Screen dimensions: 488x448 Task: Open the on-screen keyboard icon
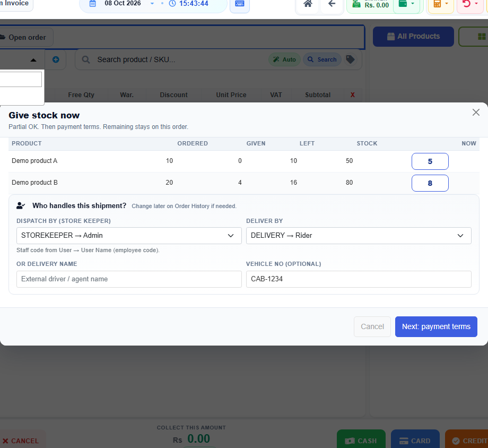240,4
